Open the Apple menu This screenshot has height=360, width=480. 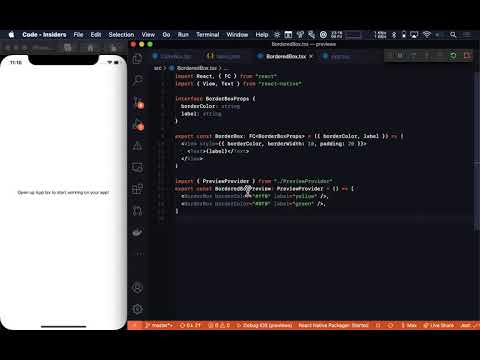pyautogui.click(x=11, y=35)
